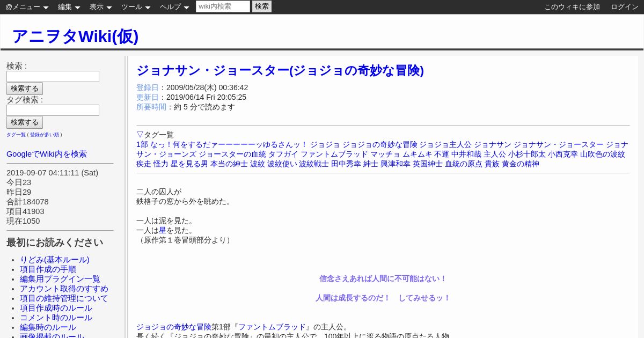Viewport: 644px width, 338px height.
Task: Open the ジョジョの奇妙な冒険 tag
Action: pyautogui.click(x=379, y=144)
